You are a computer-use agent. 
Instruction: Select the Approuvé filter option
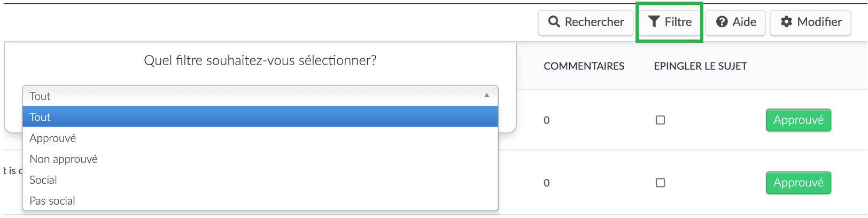260,138
